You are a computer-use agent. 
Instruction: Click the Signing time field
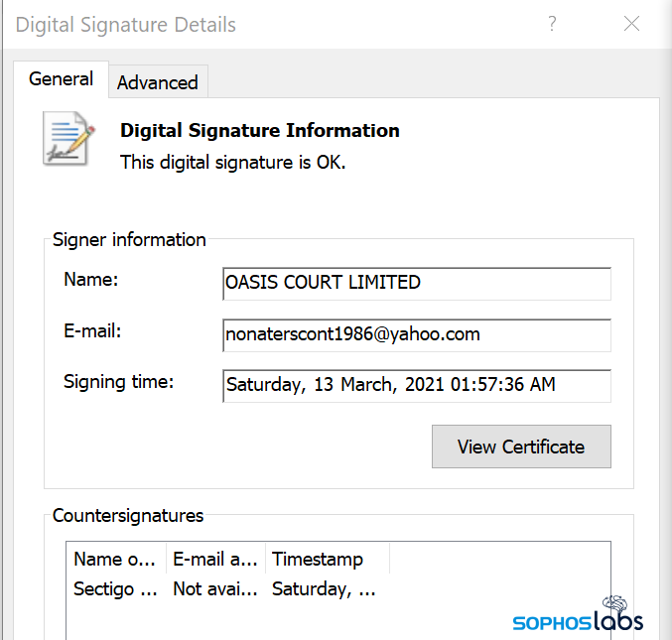(x=417, y=385)
